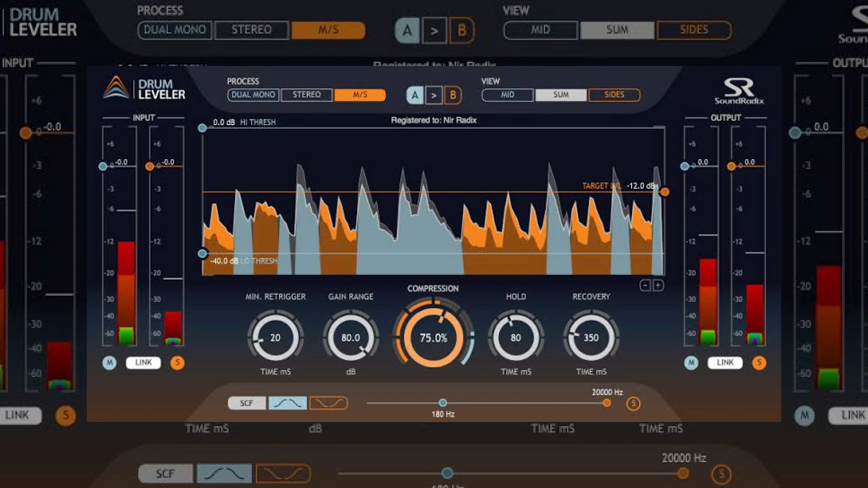Screen dimensions: 868x488
Task: Choose the SIDES view tab in center panel
Action: click(x=614, y=95)
